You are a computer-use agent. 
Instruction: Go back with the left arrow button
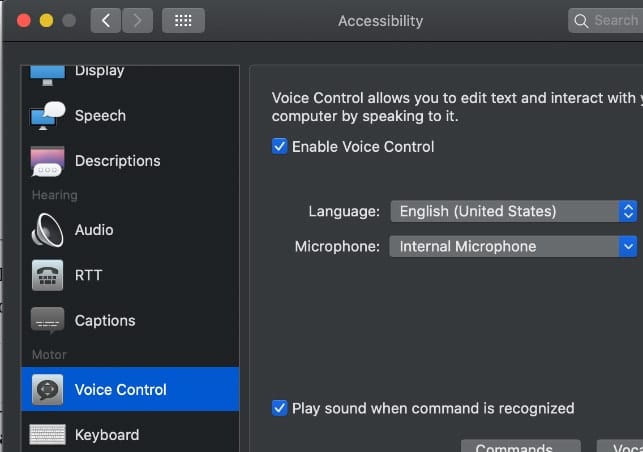[x=106, y=20]
